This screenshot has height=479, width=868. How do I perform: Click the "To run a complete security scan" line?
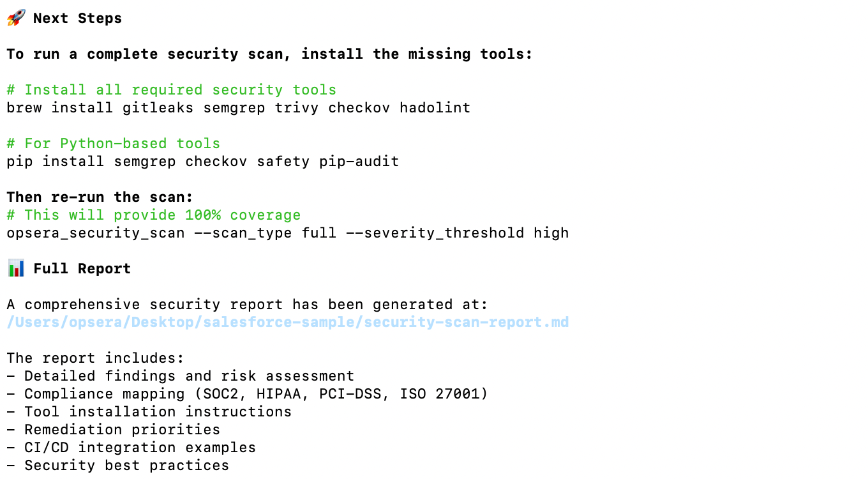(x=269, y=54)
